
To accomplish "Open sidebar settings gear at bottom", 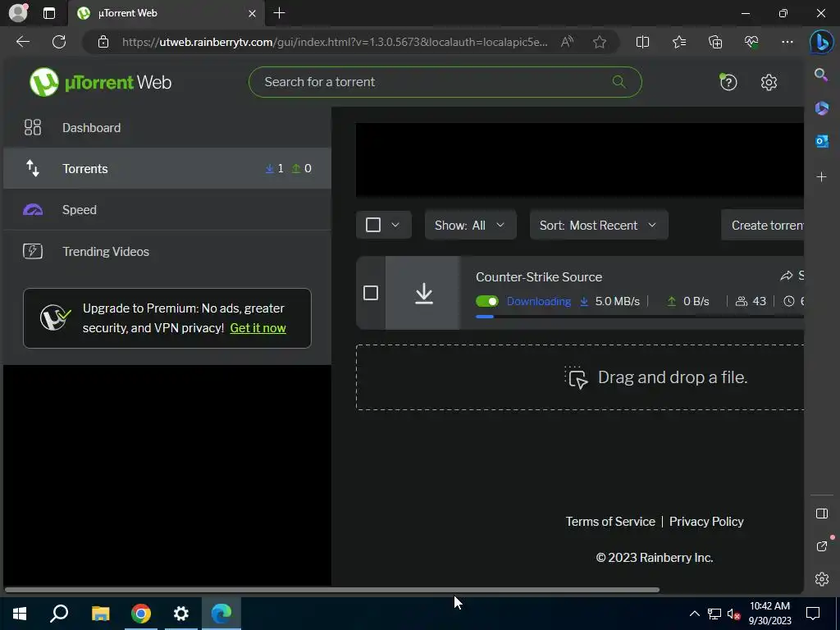I will 821,579.
